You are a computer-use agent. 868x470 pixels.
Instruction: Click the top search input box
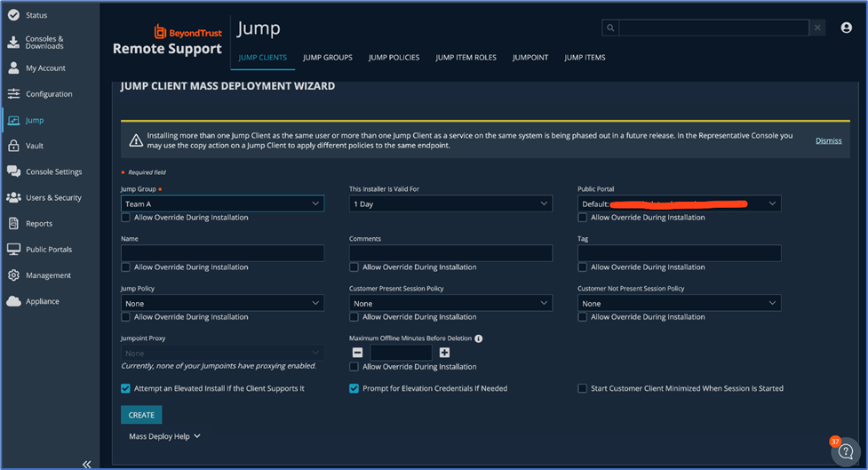[713, 28]
